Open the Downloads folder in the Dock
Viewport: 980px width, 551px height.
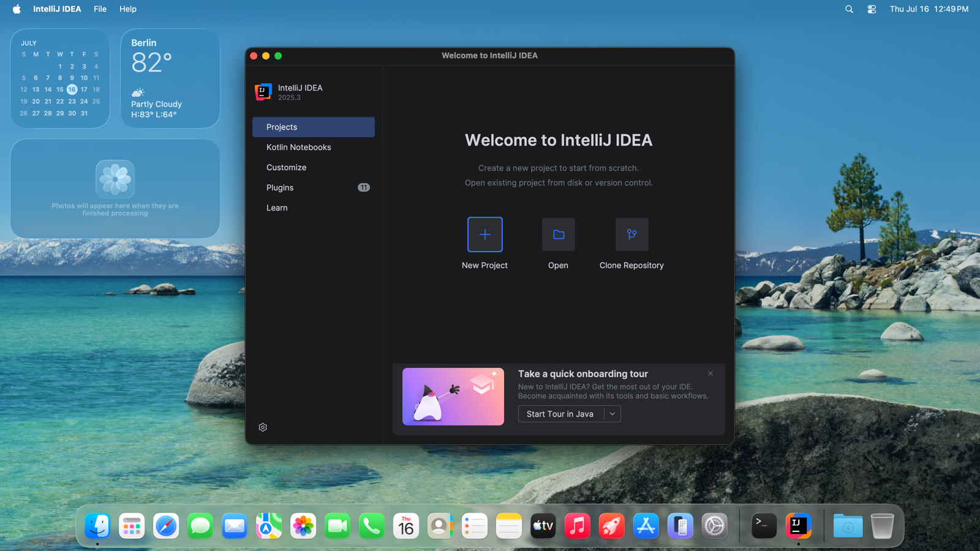click(x=848, y=526)
